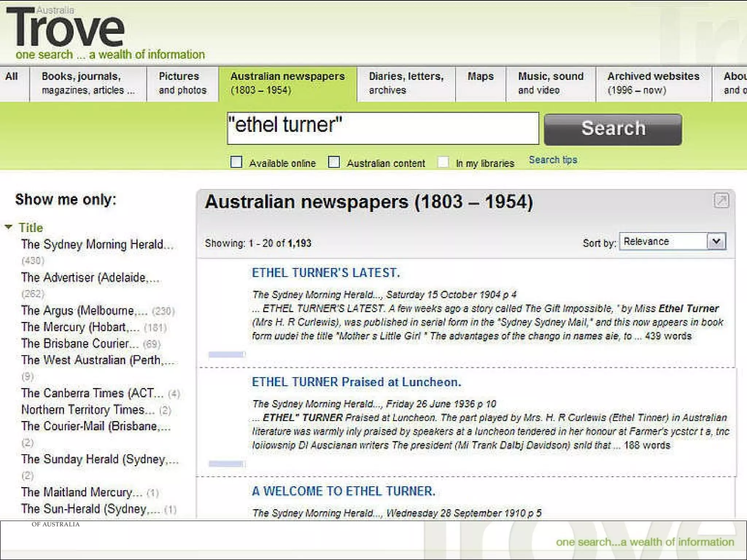
Task: Open the Search tips link
Action: 553,160
